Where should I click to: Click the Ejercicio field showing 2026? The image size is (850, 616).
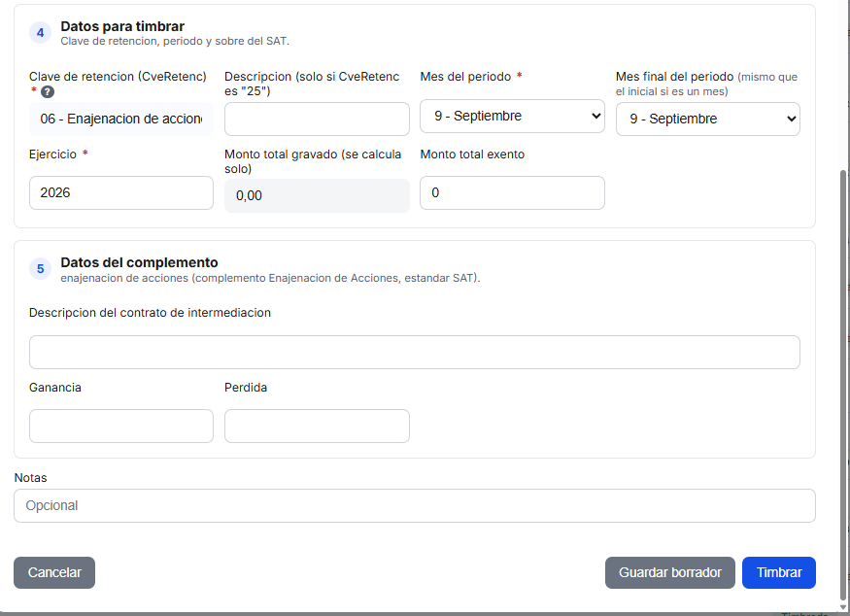point(121,192)
